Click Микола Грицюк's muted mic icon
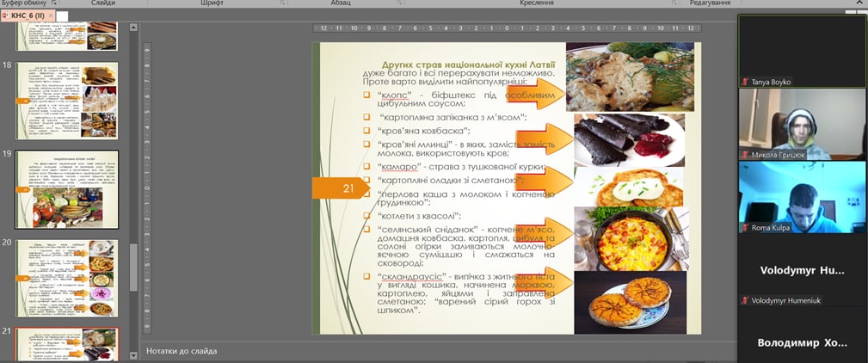 746,155
